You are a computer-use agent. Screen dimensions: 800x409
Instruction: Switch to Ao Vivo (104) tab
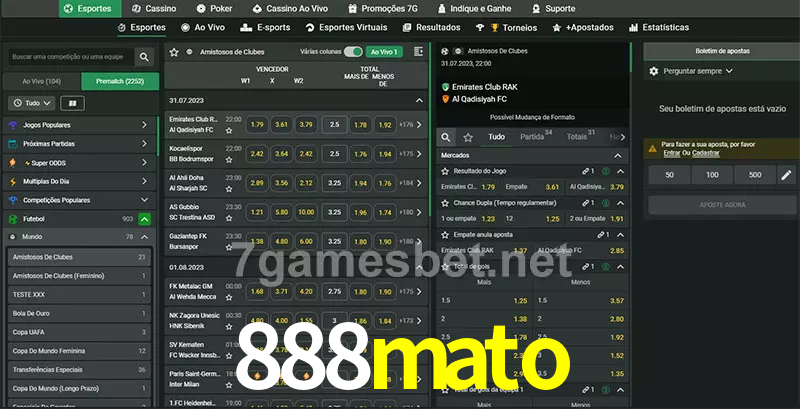click(x=42, y=82)
